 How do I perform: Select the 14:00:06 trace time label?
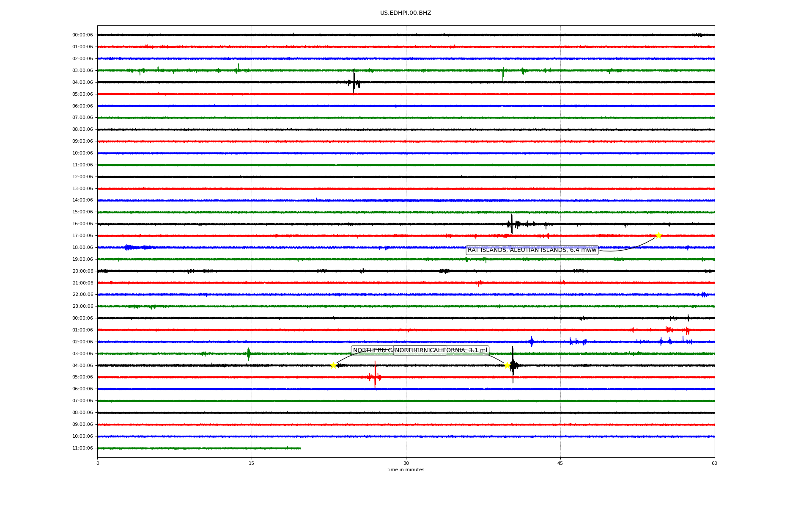82,200
